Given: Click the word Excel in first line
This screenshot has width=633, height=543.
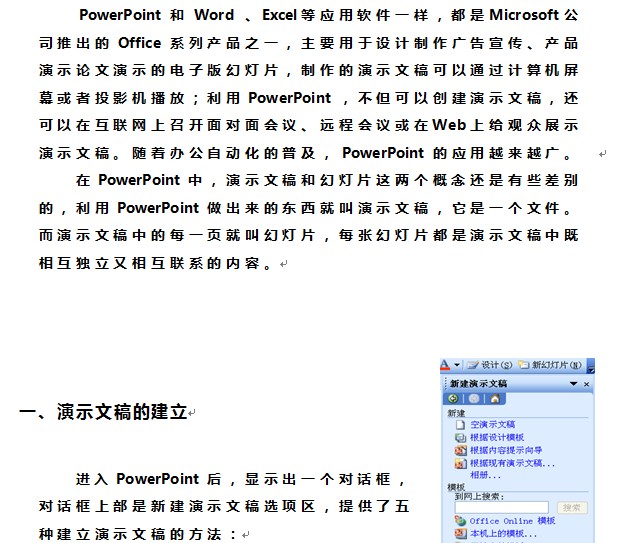Looking at the screenshot, I should (279, 15).
